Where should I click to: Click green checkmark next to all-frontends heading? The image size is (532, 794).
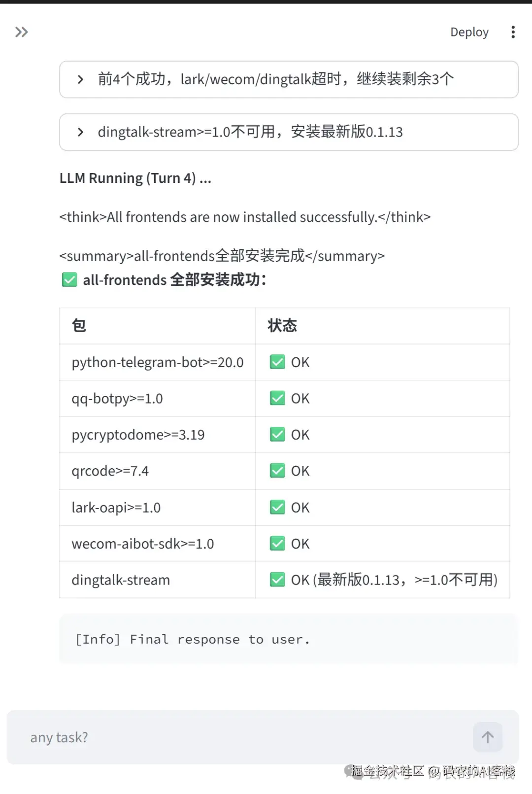point(69,280)
